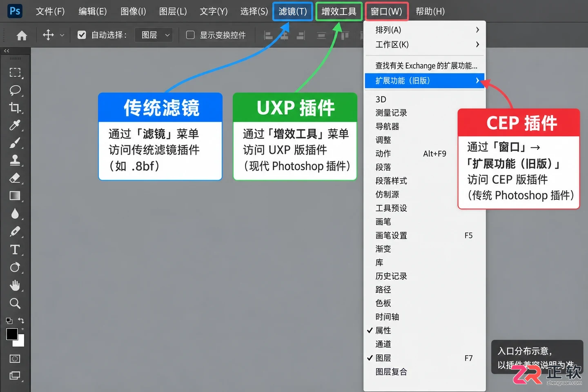Uncheck 图层 F7 in Window menu

[x=425, y=358]
